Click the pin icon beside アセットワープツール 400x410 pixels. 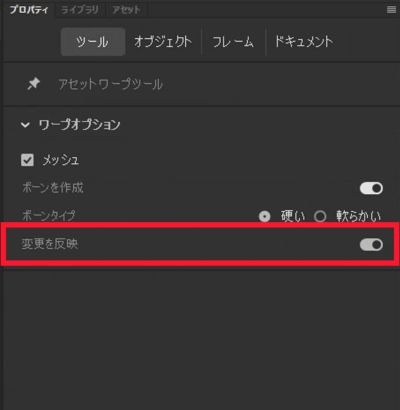pos(34,83)
